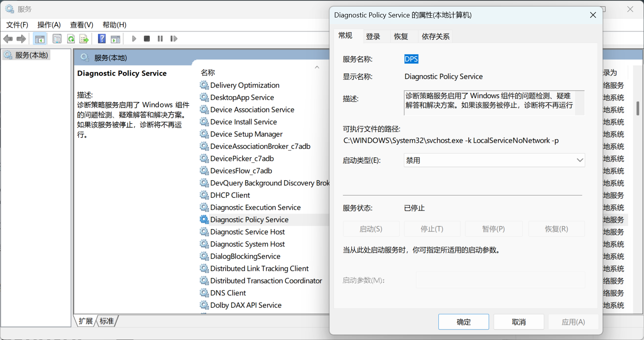The image size is (644, 340).
Task: Click the Forward arrow toolbar icon
Action: point(21,39)
